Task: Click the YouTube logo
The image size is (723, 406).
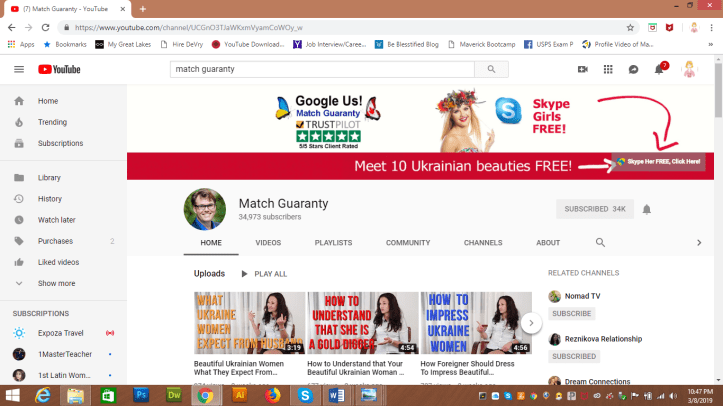Action: click(x=59, y=69)
